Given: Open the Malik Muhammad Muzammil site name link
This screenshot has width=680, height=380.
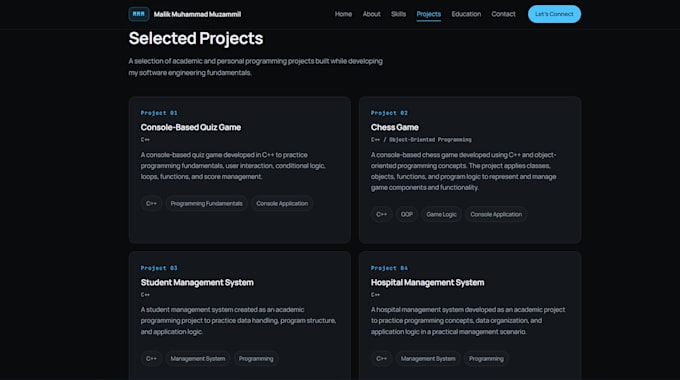Looking at the screenshot, I should (x=197, y=14).
